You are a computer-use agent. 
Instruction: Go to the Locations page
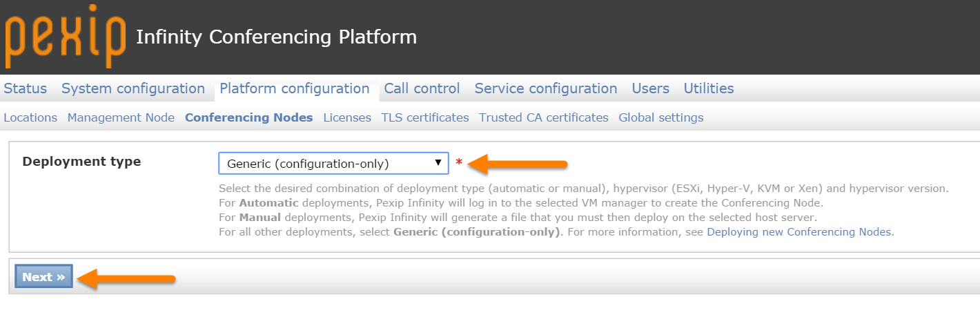(x=30, y=117)
